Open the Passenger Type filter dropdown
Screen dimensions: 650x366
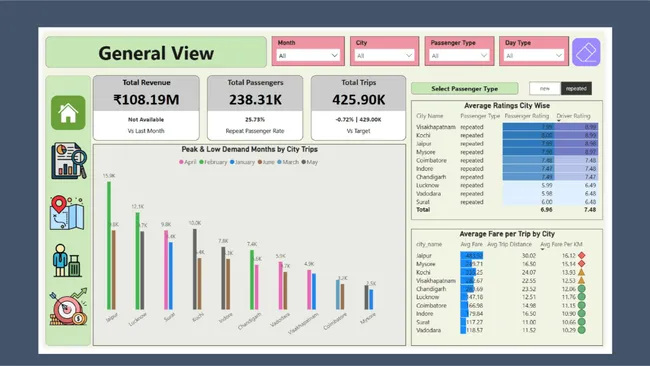[x=459, y=56]
